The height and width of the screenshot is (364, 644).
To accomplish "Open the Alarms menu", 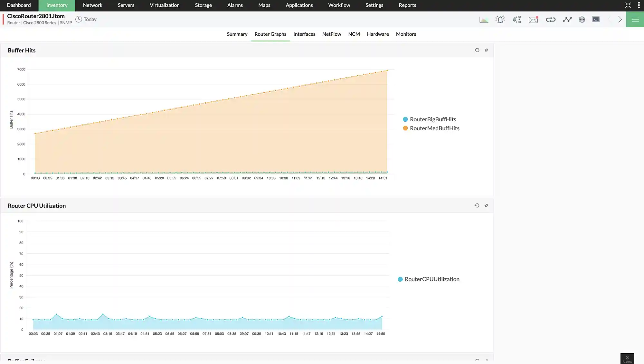I will click(x=235, y=5).
